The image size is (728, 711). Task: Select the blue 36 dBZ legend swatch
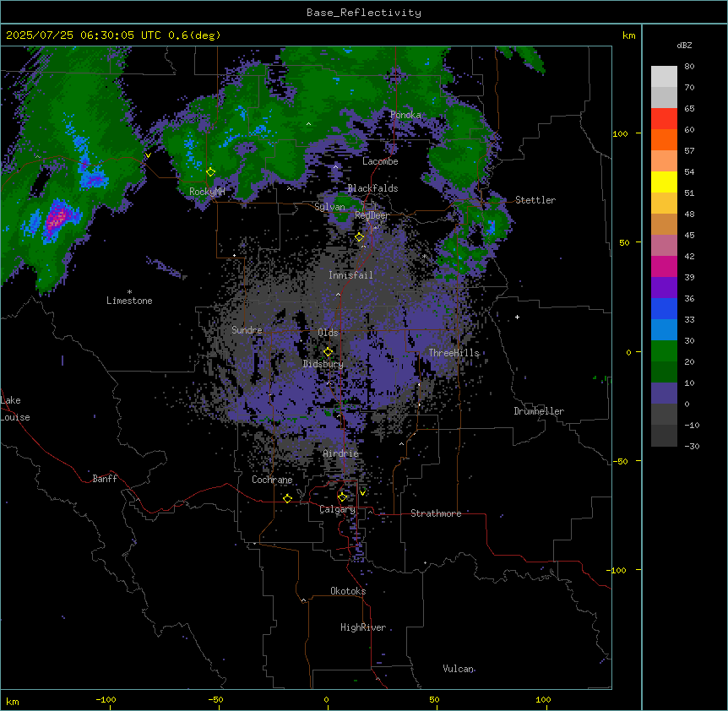pyautogui.click(x=664, y=308)
